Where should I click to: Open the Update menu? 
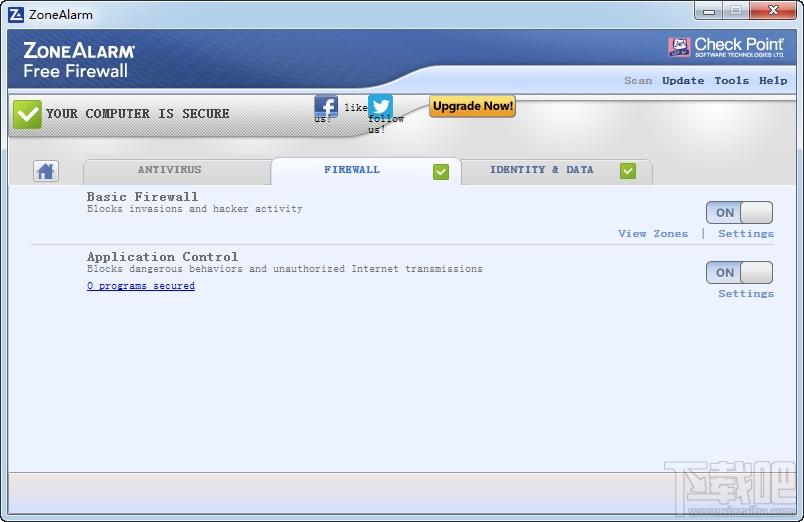point(682,81)
